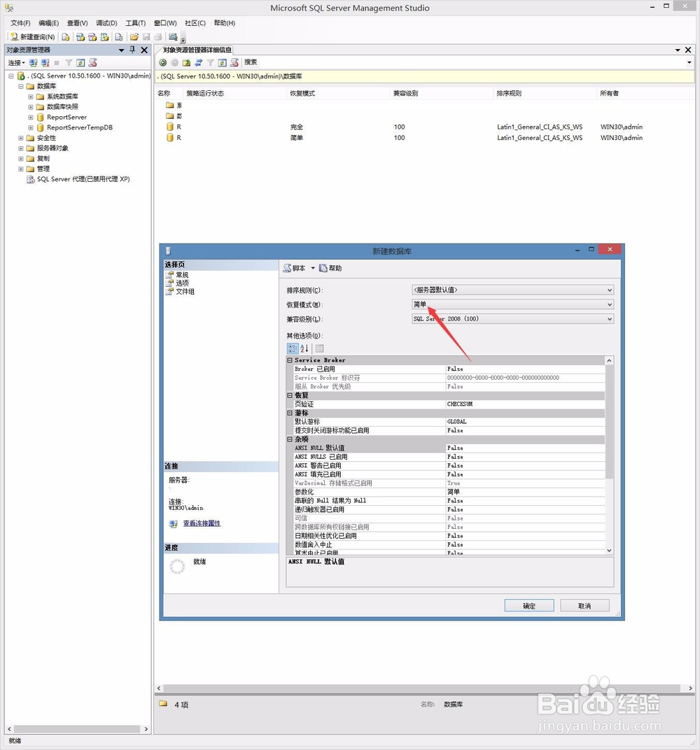The image size is (700, 750).
Task: Expand the 系统数据库 tree node
Action: [31, 97]
